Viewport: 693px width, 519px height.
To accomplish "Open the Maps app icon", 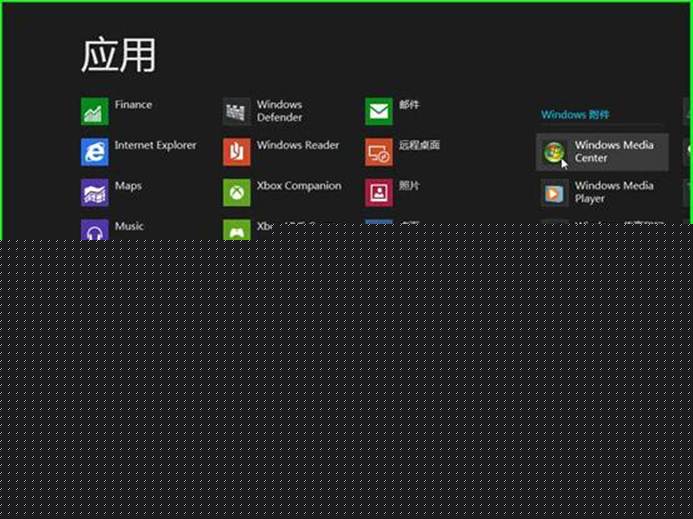I will (x=95, y=193).
